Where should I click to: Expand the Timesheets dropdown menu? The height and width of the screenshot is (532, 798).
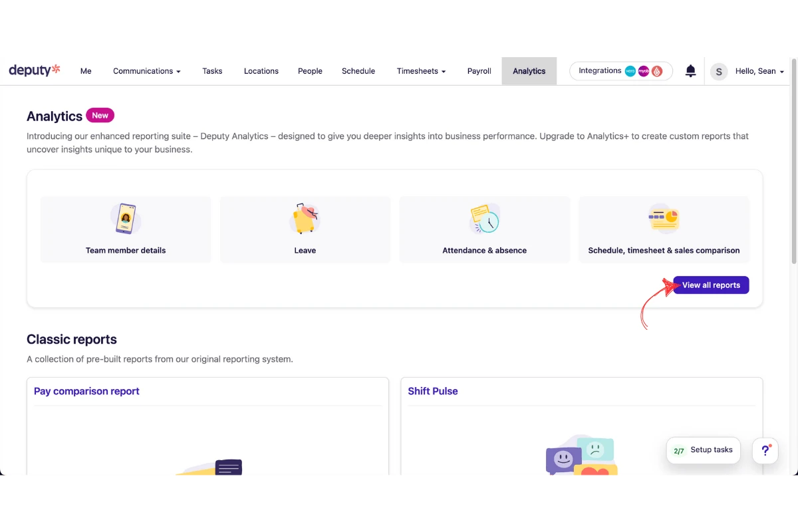pyautogui.click(x=421, y=71)
